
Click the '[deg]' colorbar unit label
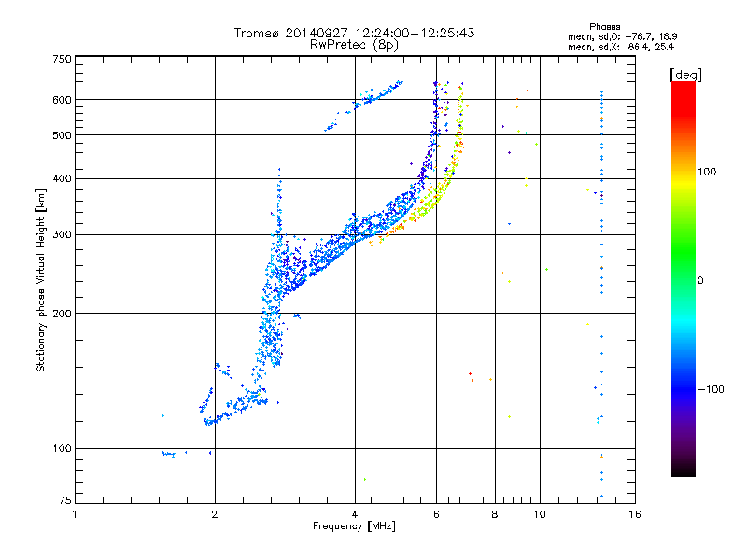click(x=685, y=75)
